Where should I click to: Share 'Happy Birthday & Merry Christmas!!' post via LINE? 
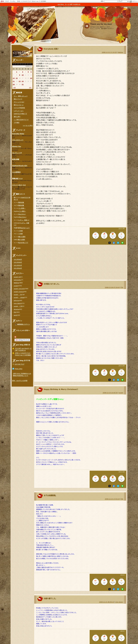pyautogui.click(x=123, y=486)
